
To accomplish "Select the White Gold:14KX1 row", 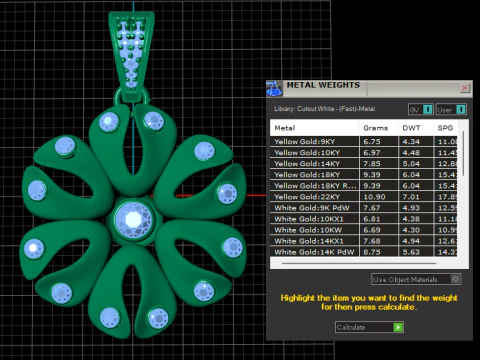I will pos(363,241).
